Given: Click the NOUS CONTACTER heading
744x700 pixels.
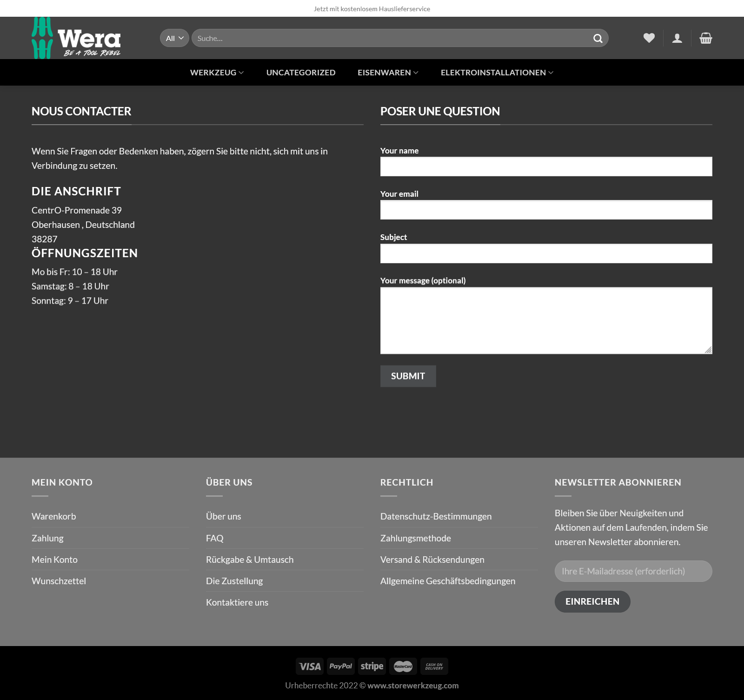Looking at the screenshot, I should pyautogui.click(x=81, y=111).
